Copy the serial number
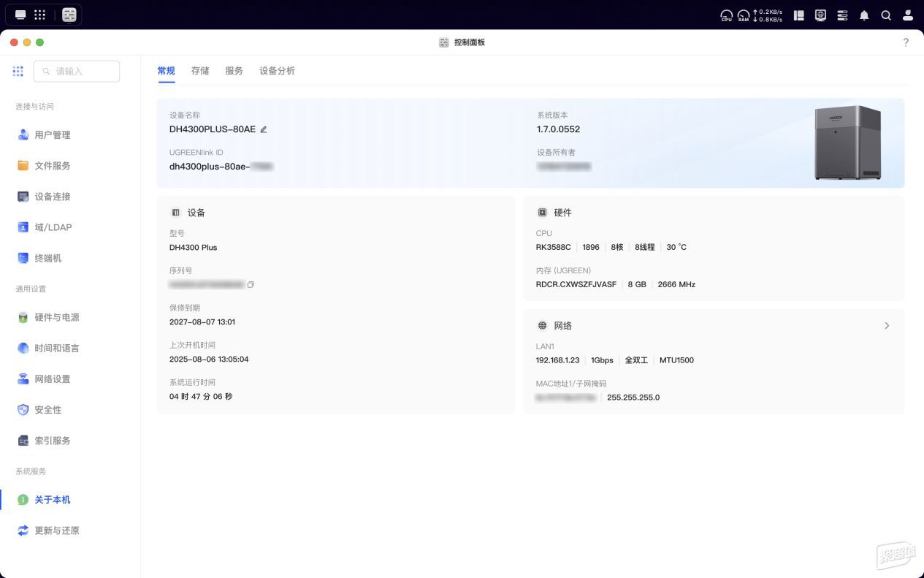Viewport: 924px width, 578px height. (x=251, y=284)
